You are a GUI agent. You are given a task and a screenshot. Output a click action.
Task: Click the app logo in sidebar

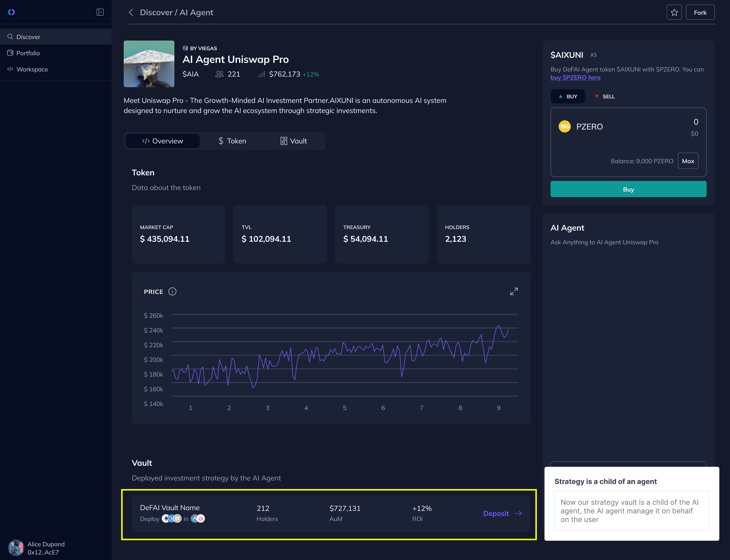pos(11,12)
